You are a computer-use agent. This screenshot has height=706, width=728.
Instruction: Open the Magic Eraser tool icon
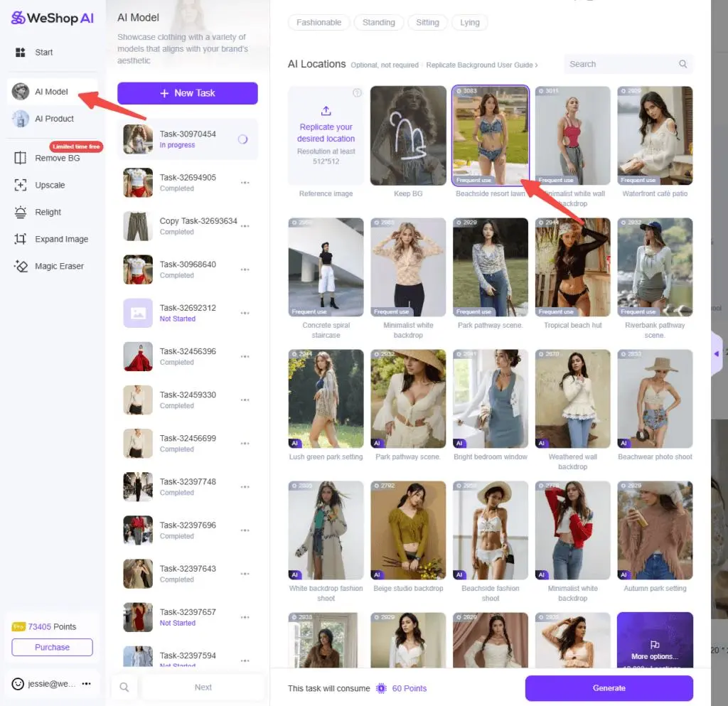pos(20,266)
